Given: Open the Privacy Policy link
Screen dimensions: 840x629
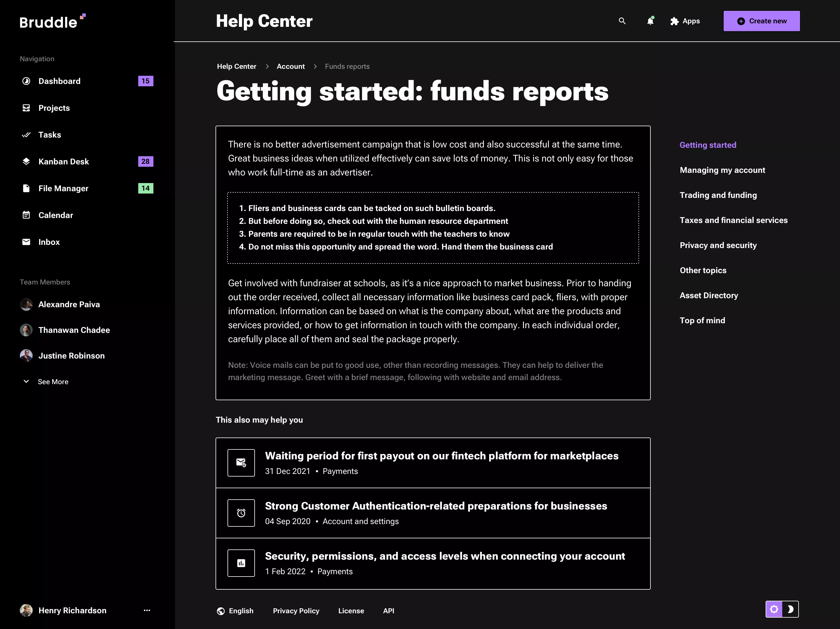Looking at the screenshot, I should 296,611.
